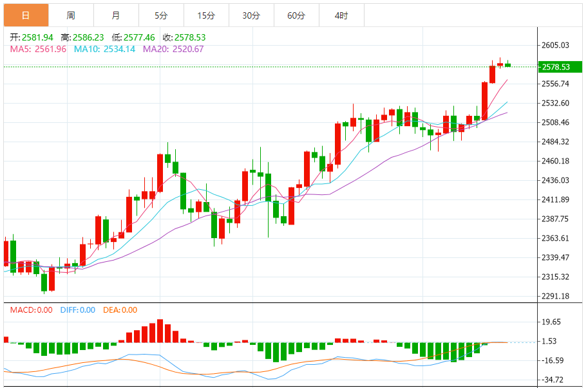The image size is (588, 388).
Task: Click the 2387.75 price axis label
Action: click(x=555, y=219)
